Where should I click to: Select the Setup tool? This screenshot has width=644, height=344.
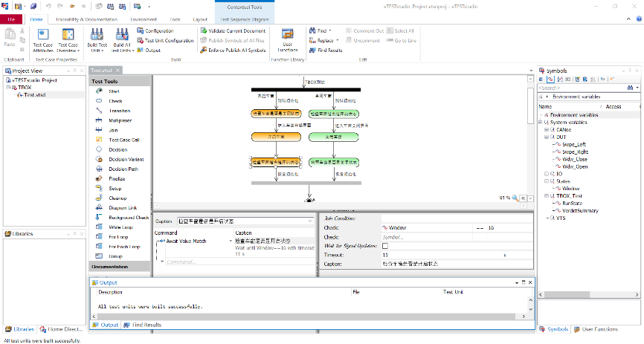coord(115,189)
